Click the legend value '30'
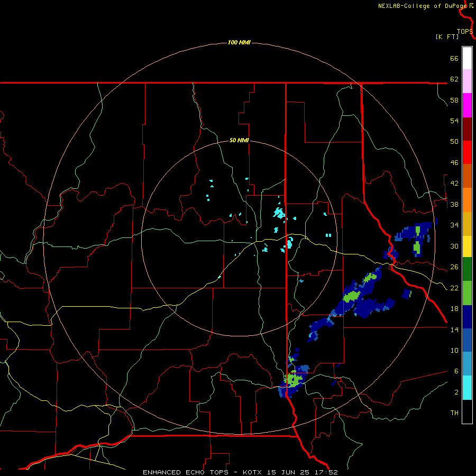The height and width of the screenshot is (476, 476). tap(454, 246)
